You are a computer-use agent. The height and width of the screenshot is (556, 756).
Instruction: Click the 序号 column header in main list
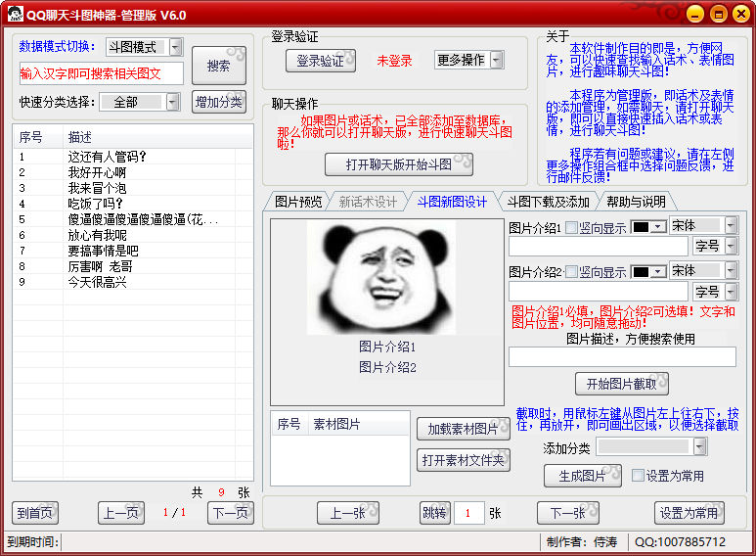[x=38, y=138]
